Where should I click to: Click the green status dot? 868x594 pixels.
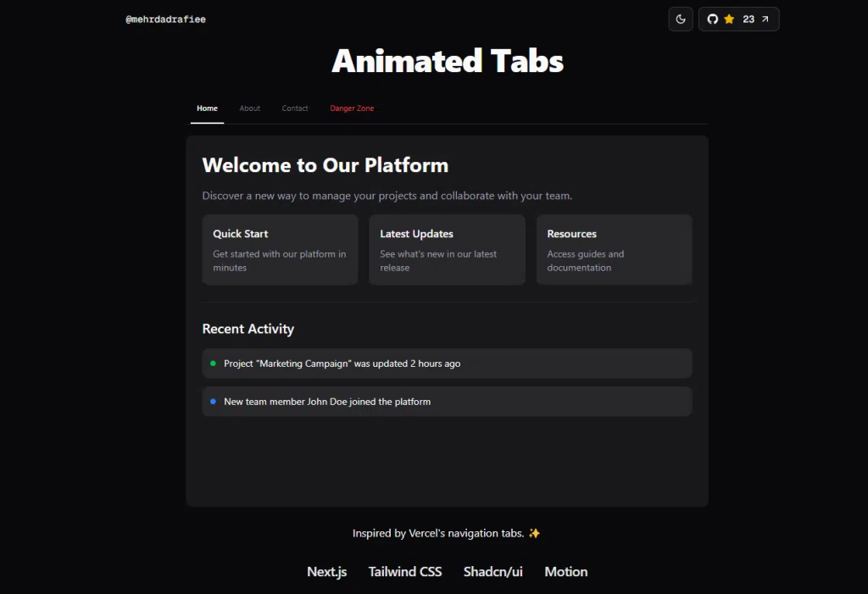pos(213,364)
